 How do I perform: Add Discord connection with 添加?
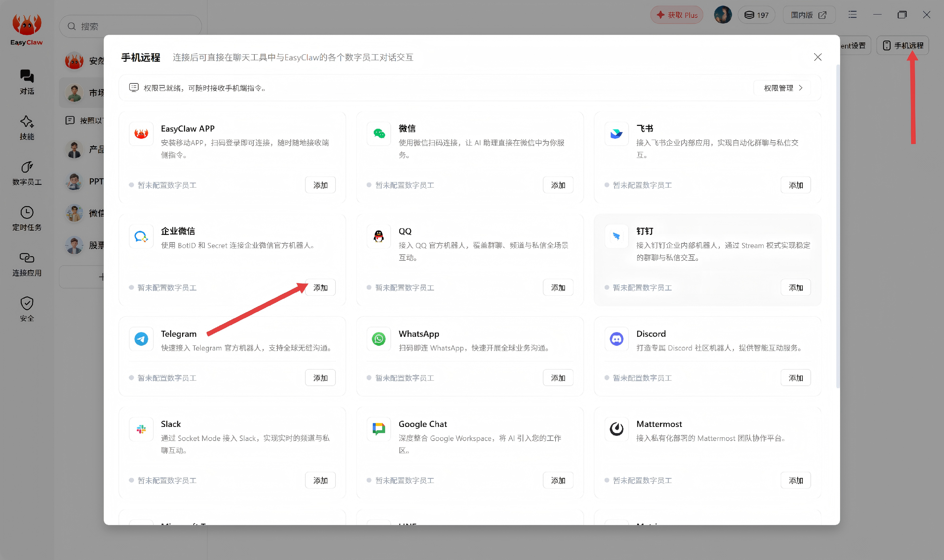796,378
